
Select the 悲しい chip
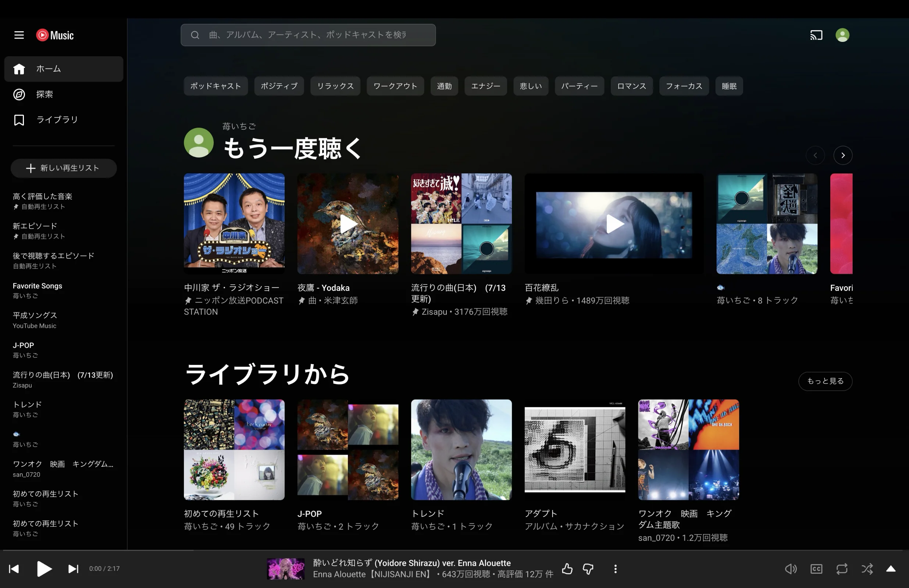(x=531, y=86)
